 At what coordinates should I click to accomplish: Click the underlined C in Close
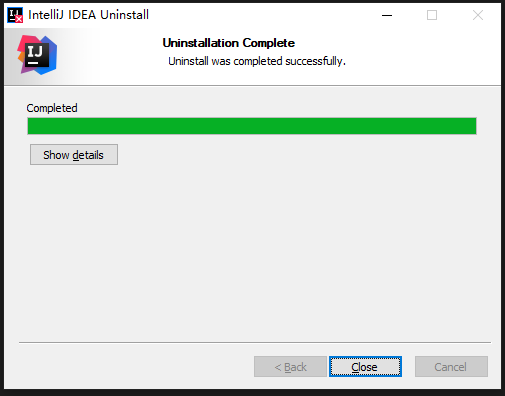[355, 367]
